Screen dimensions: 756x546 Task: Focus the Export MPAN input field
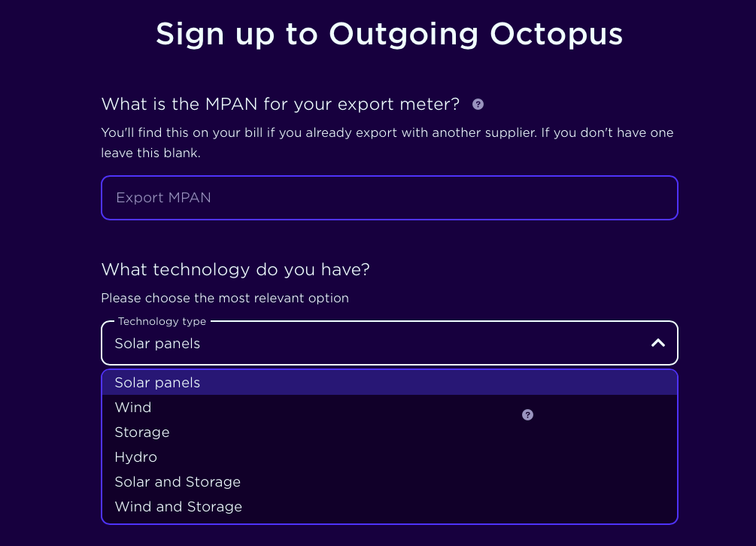(390, 198)
